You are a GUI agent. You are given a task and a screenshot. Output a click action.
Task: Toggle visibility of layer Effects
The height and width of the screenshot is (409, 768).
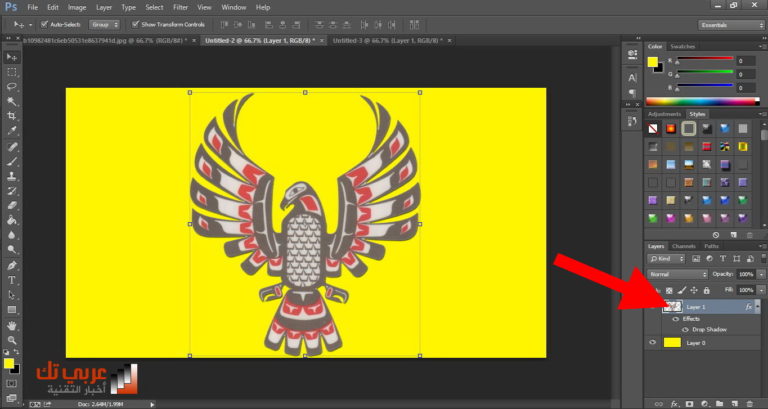(676, 319)
